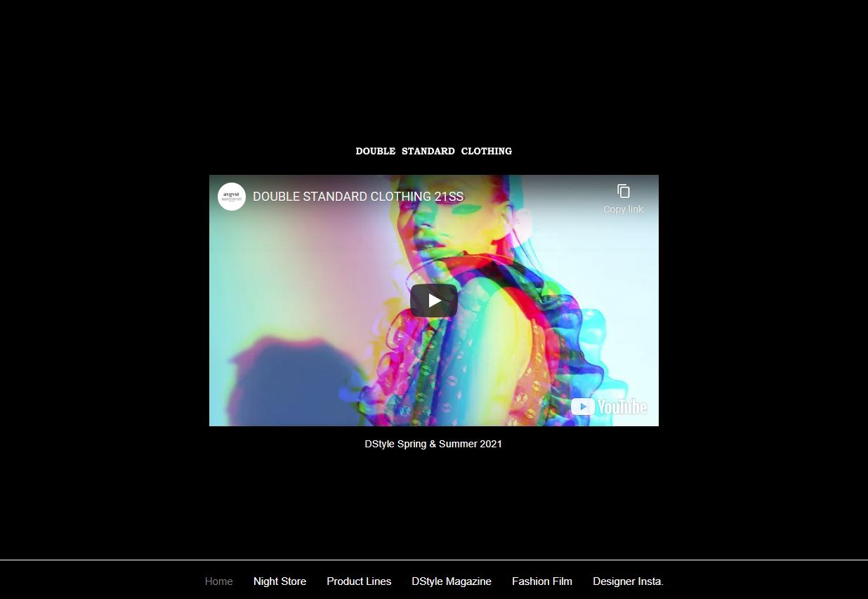868x599 pixels.
Task: Open the round channel avatar icon
Action: (x=232, y=197)
